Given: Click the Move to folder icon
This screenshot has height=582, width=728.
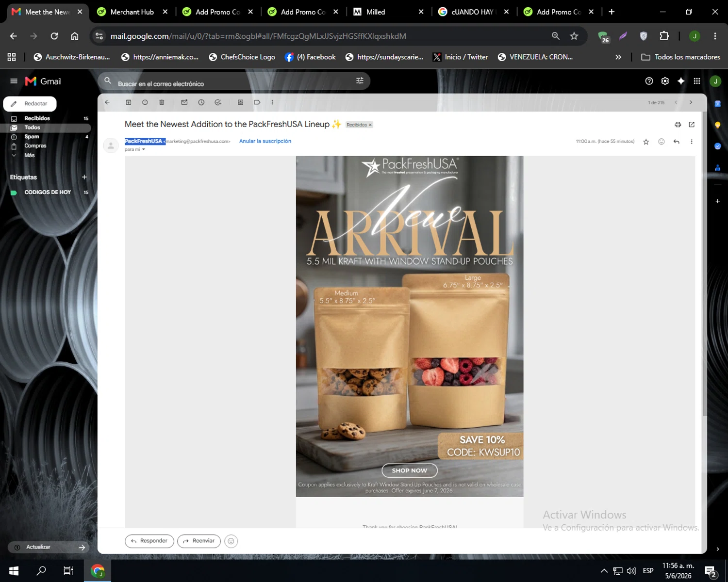Looking at the screenshot, I should coord(240,102).
